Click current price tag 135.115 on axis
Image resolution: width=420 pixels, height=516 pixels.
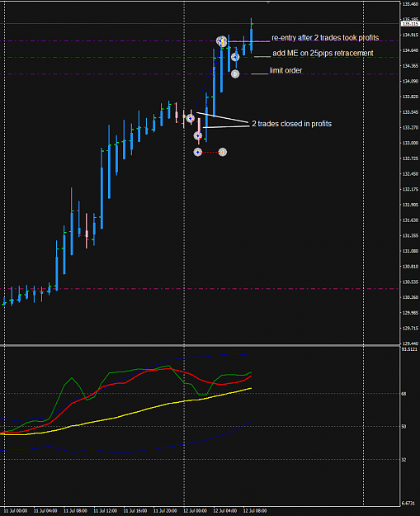[x=410, y=24]
